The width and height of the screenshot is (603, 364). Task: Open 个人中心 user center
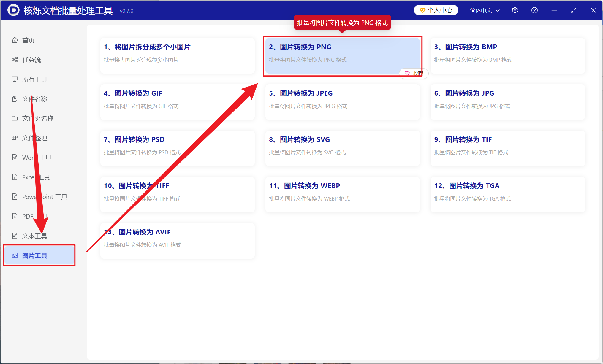pos(436,10)
